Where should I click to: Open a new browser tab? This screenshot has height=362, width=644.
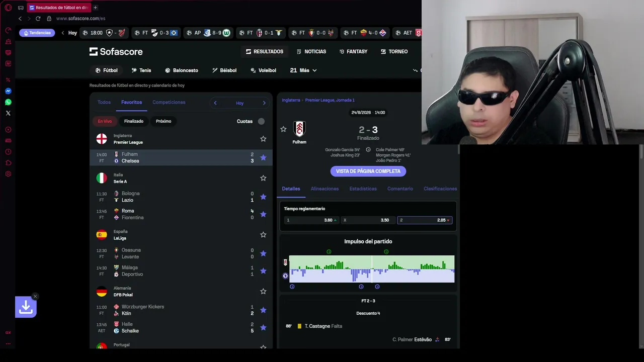[95, 8]
